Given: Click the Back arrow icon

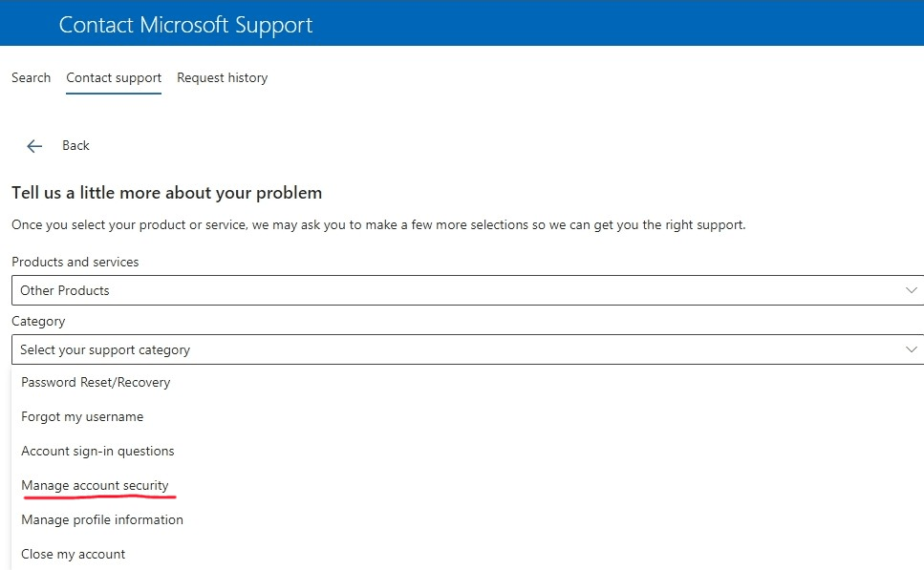Looking at the screenshot, I should pyautogui.click(x=34, y=145).
